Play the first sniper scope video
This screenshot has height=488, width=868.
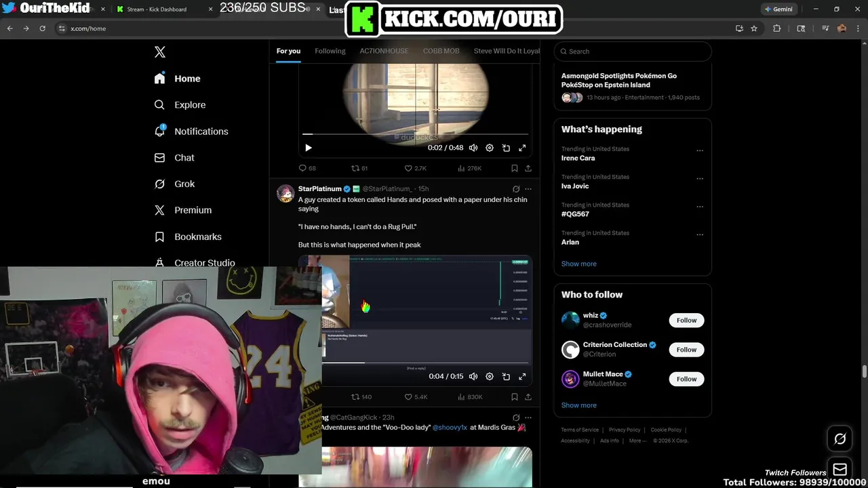point(309,148)
